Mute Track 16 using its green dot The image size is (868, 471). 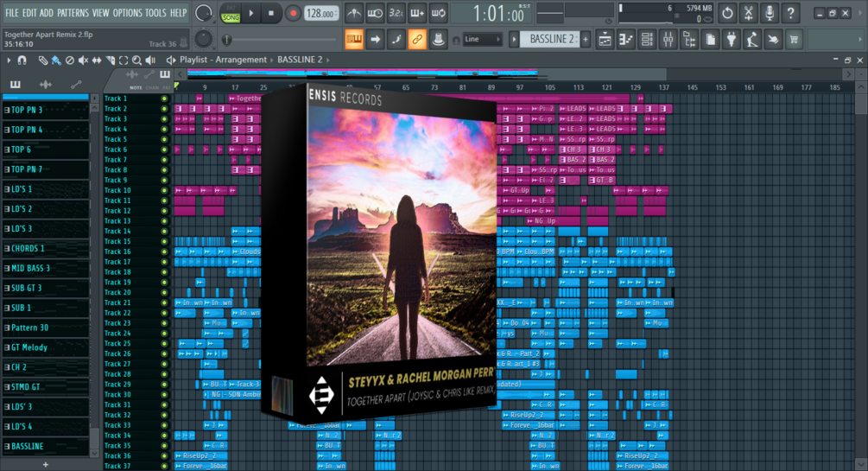164,251
